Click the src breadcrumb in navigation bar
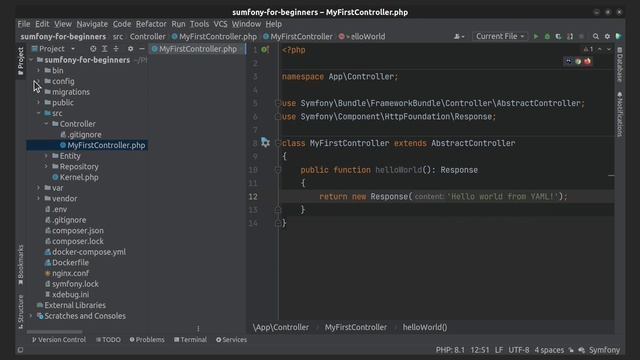The height and width of the screenshot is (360, 640). click(118, 37)
